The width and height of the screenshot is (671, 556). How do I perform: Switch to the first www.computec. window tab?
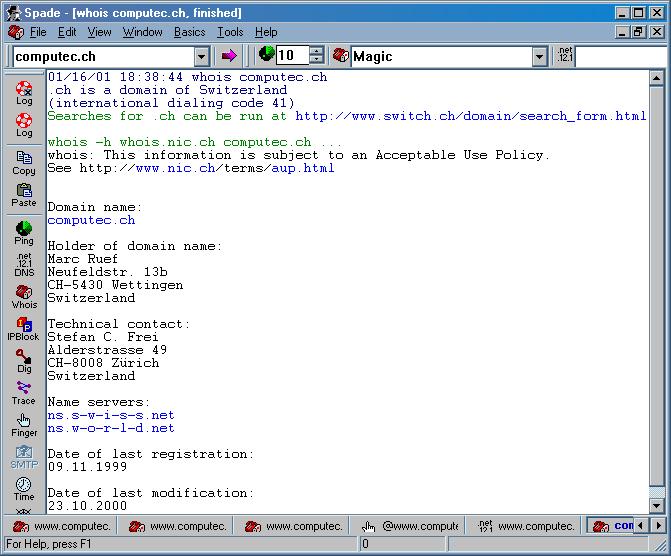click(61, 526)
